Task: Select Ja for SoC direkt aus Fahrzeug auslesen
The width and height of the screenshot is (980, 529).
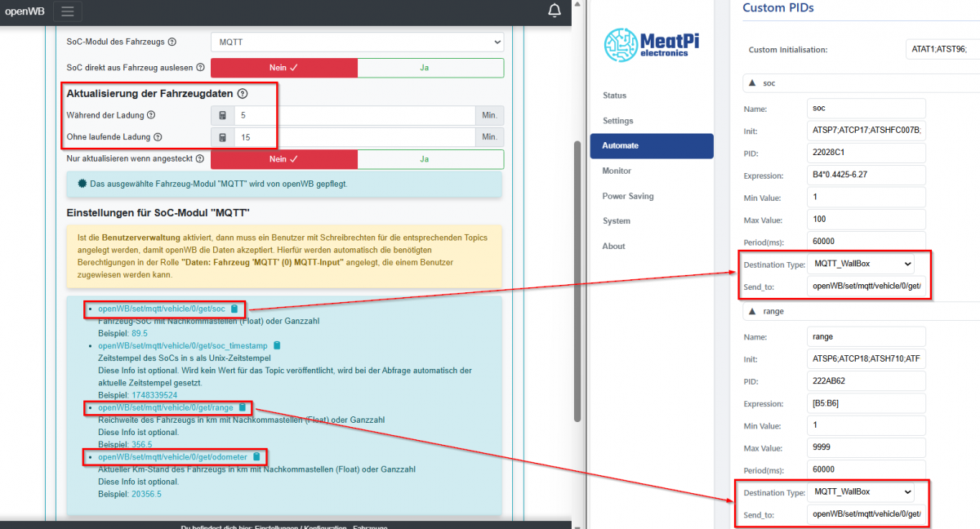Action: click(425, 68)
